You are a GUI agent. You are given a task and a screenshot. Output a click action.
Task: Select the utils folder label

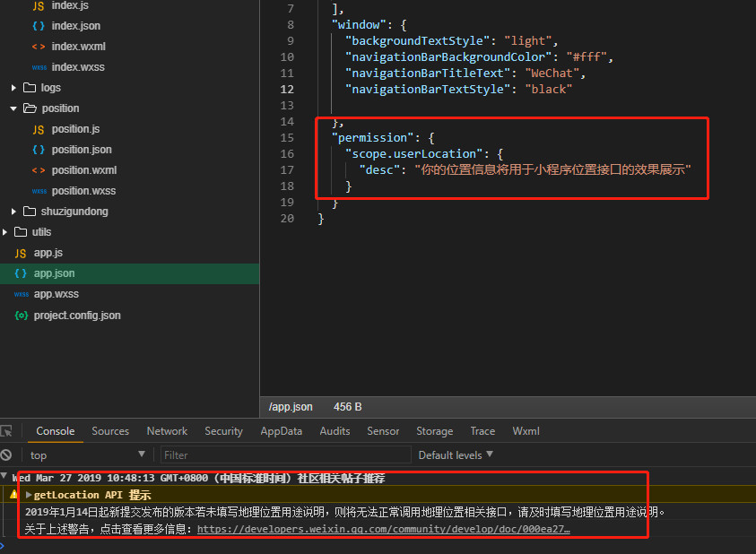[41, 232]
